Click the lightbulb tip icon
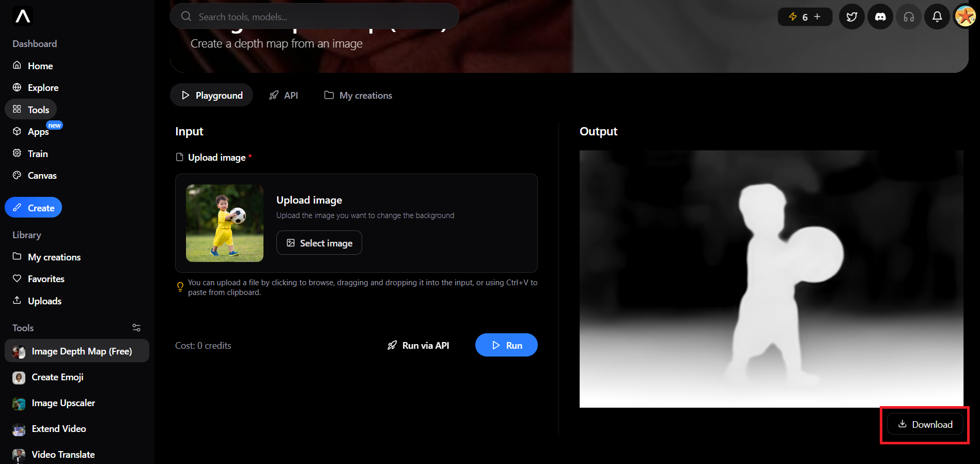Screen dimensions: 980x464 click(180, 287)
